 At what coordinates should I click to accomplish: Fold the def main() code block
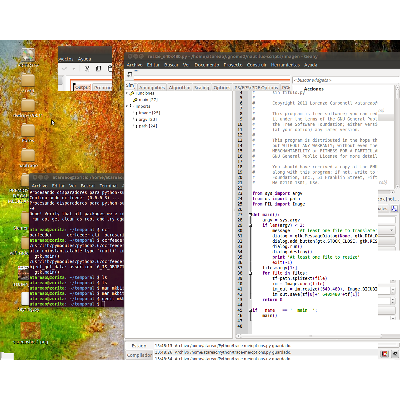pyautogui.click(x=250, y=215)
